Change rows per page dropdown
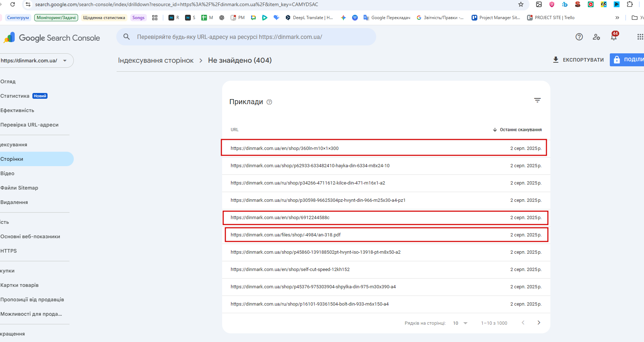The height and width of the screenshot is (342, 644). (460, 323)
